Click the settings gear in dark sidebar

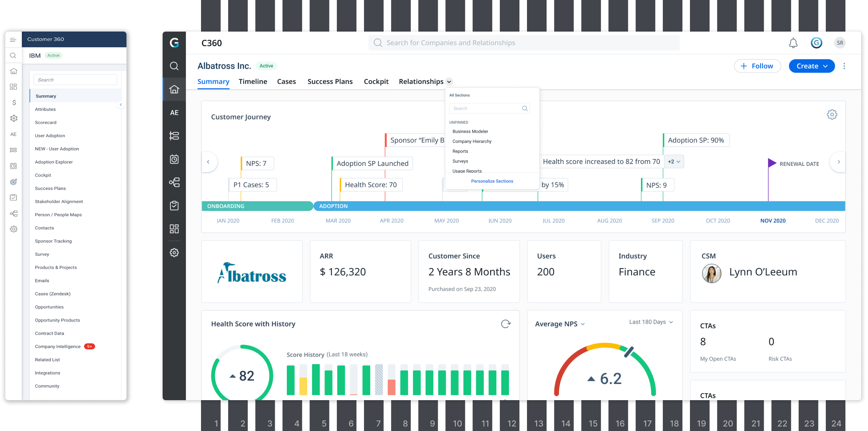coord(174,252)
